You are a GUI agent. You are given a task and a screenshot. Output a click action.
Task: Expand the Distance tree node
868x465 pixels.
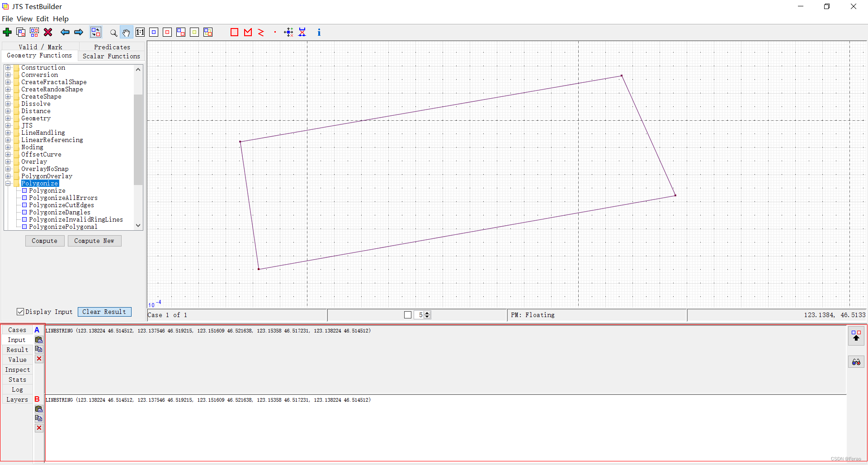pos(8,111)
